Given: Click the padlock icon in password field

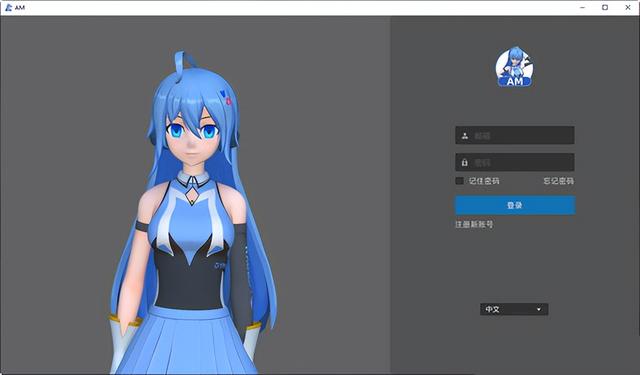Looking at the screenshot, I should point(464,162).
